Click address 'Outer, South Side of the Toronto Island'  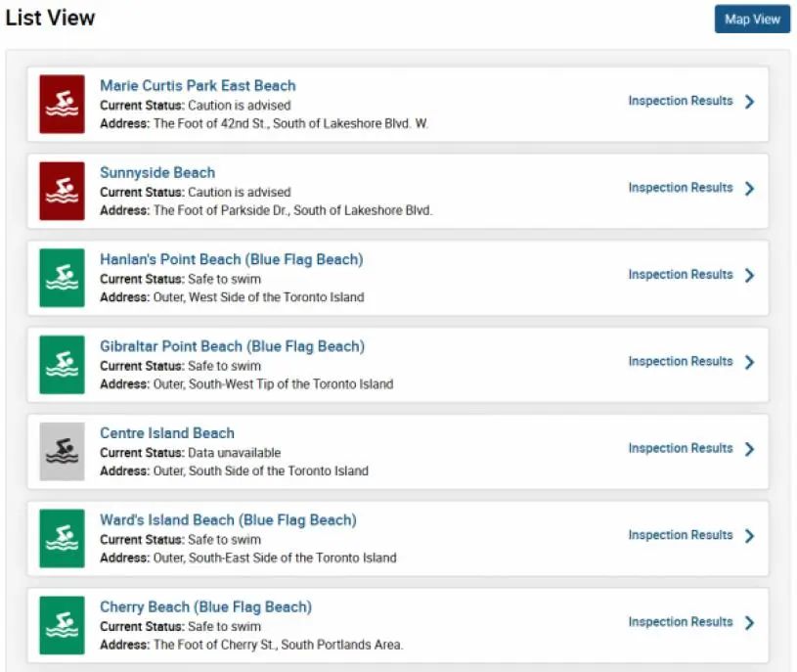[261, 471]
